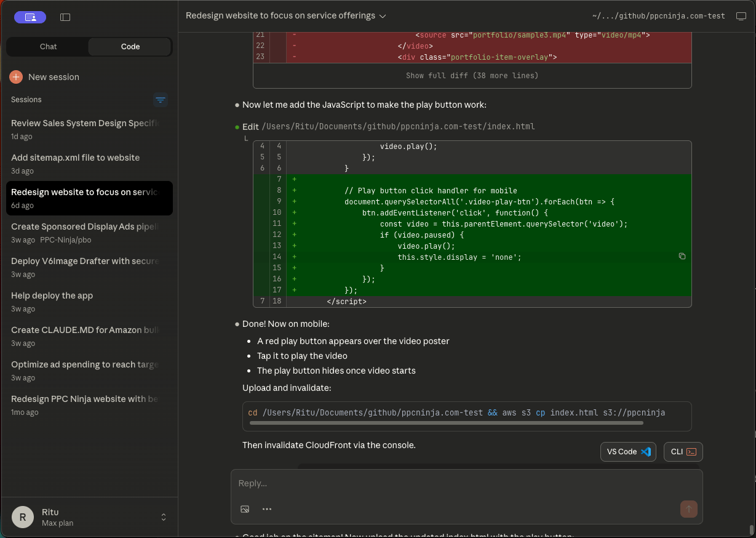This screenshot has height=538, width=756.
Task: Open Add sitemap.xml file to website session
Action: [x=75, y=158]
